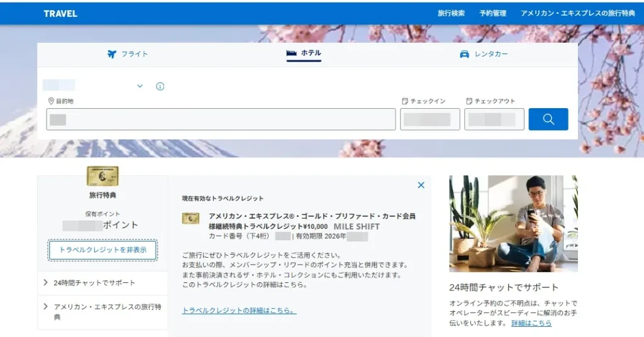Viewport: 644px width, 337px height.
Task: Open the 詳細はこちら chat support link
Action: click(531, 323)
